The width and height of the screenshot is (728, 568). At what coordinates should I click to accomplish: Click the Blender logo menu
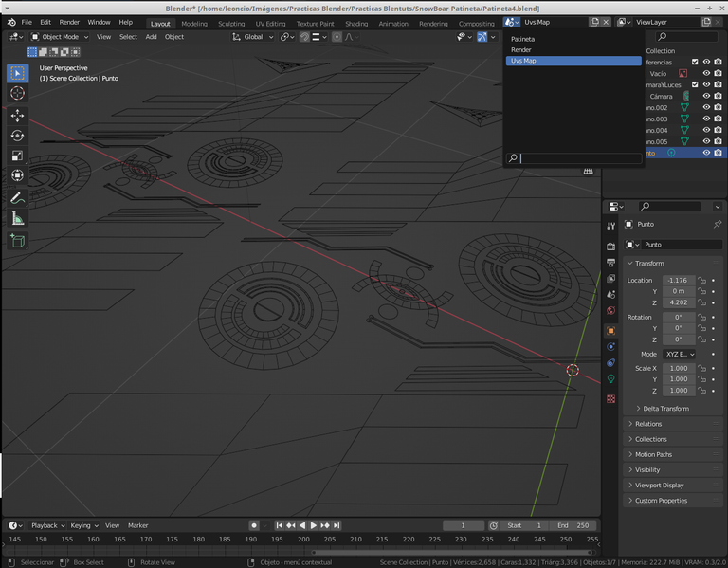11,23
